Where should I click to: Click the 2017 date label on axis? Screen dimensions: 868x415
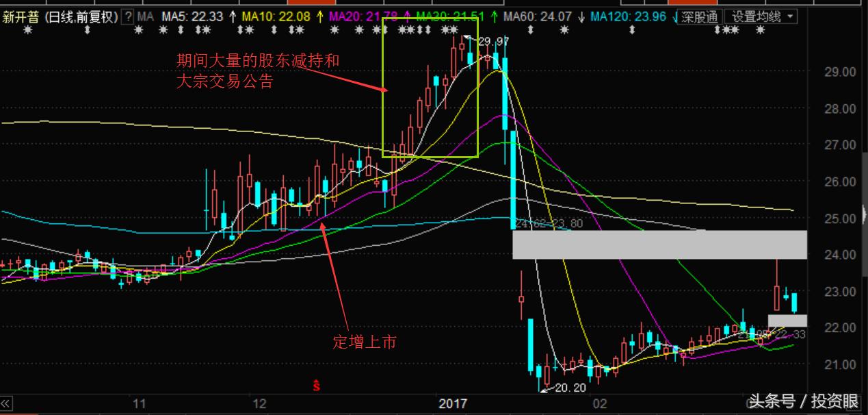(x=451, y=403)
